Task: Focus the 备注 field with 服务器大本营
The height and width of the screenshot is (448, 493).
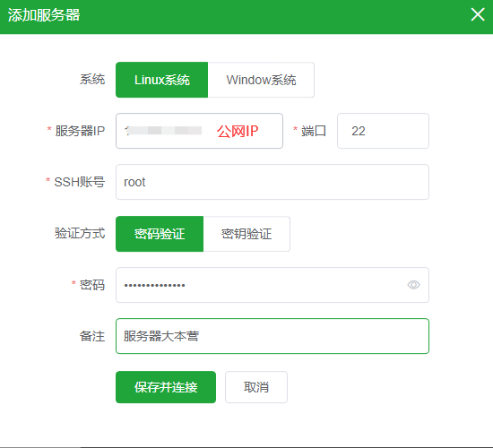Action: point(272,336)
